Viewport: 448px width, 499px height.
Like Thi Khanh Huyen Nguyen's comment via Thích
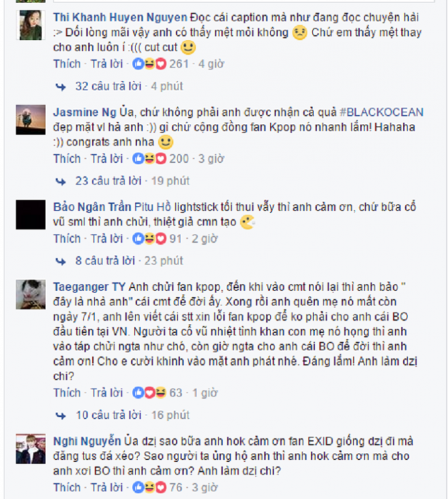67,64
